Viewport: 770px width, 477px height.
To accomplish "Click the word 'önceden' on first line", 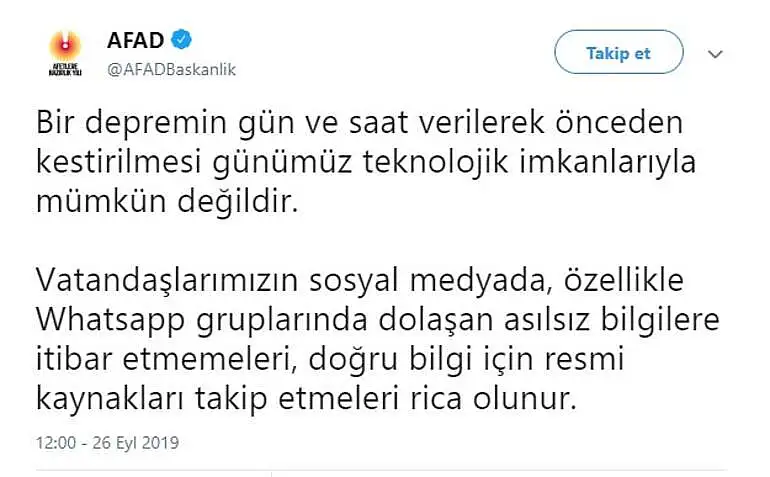I will (x=619, y=122).
